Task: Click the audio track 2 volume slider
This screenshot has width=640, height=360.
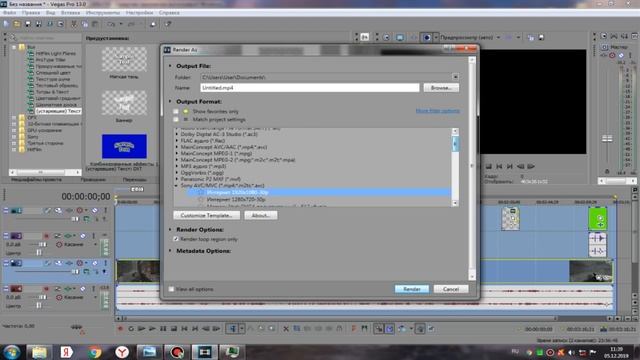Action: [43, 244]
